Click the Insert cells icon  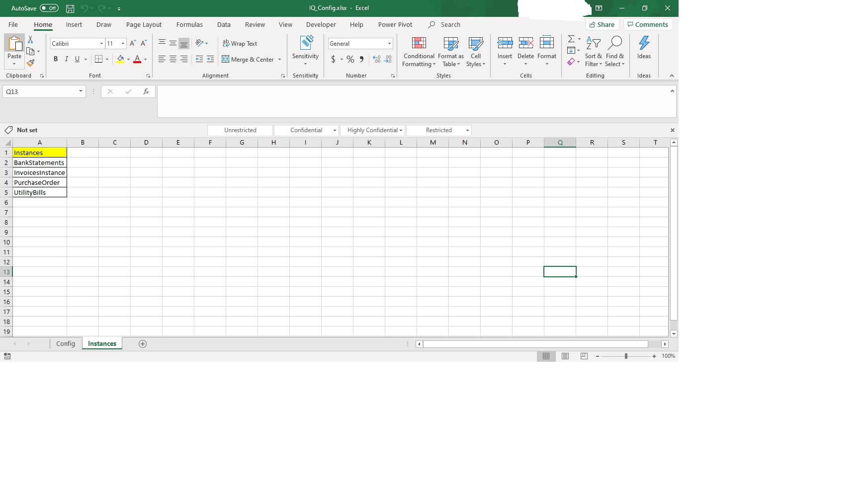pyautogui.click(x=505, y=43)
